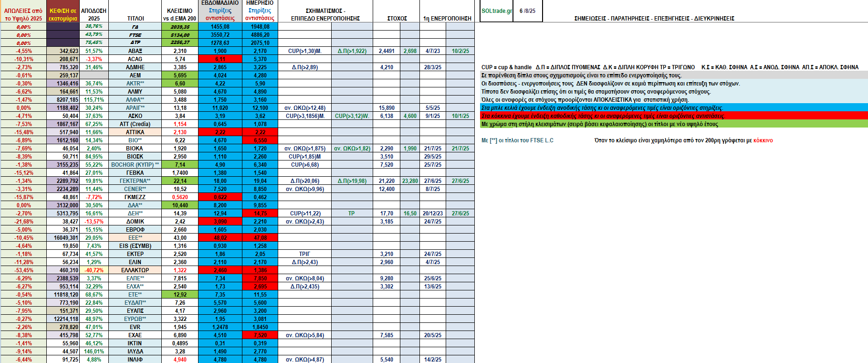Click the Δ.Π(>2,435) cell in ΕΛΧΑ** row

click(305, 287)
